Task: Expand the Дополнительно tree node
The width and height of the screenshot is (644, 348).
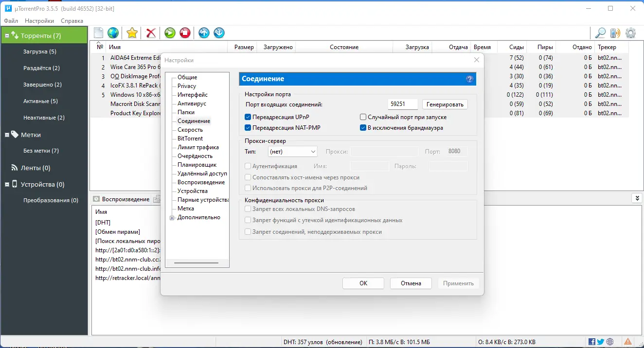Action: pos(172,218)
